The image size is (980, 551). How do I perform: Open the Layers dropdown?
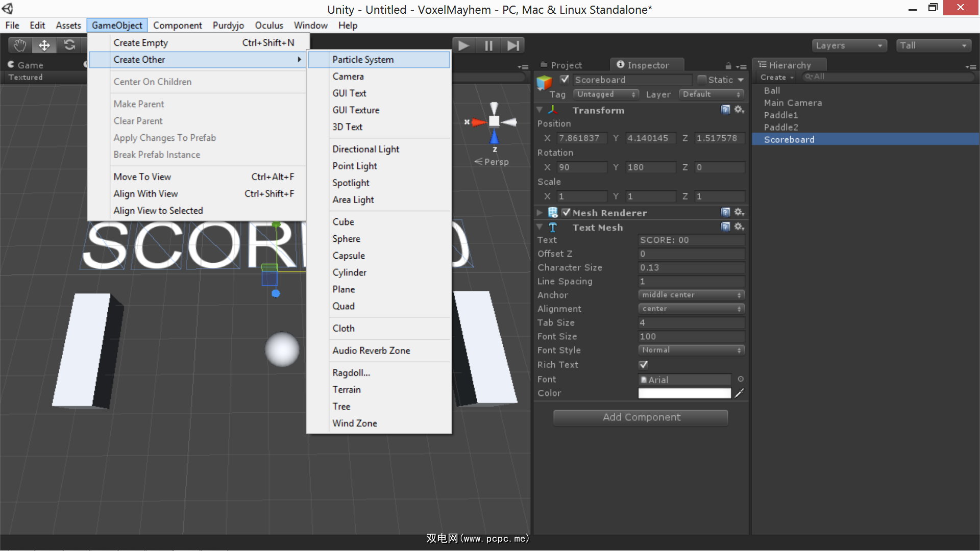[849, 45]
